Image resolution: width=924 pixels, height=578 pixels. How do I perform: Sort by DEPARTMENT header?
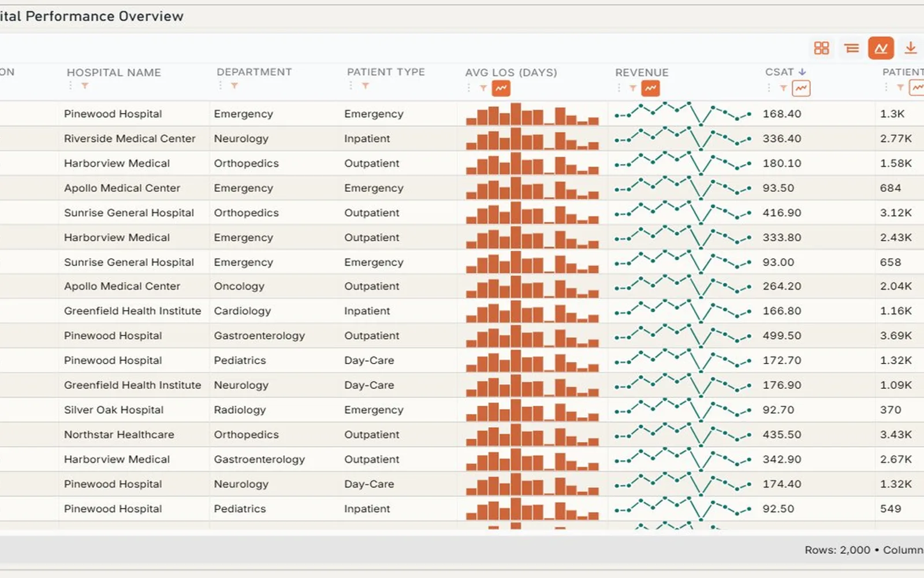[x=254, y=72]
